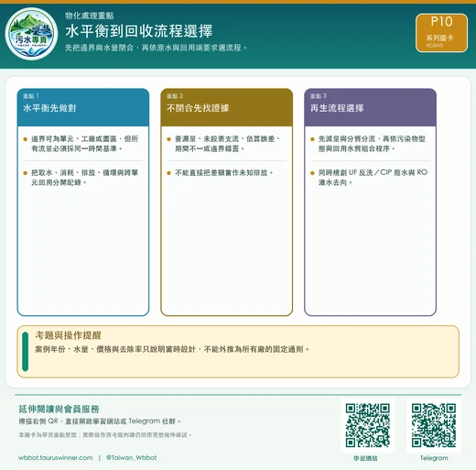Viewport: 476px width, 470px height.
Task: Click the Telegram QR code
Action: 434,425
